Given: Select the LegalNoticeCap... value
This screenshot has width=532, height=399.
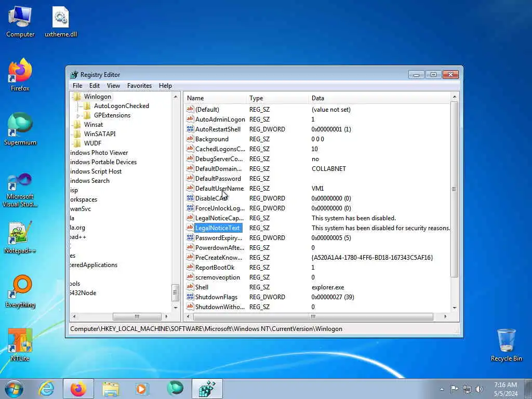Looking at the screenshot, I should 219,218.
